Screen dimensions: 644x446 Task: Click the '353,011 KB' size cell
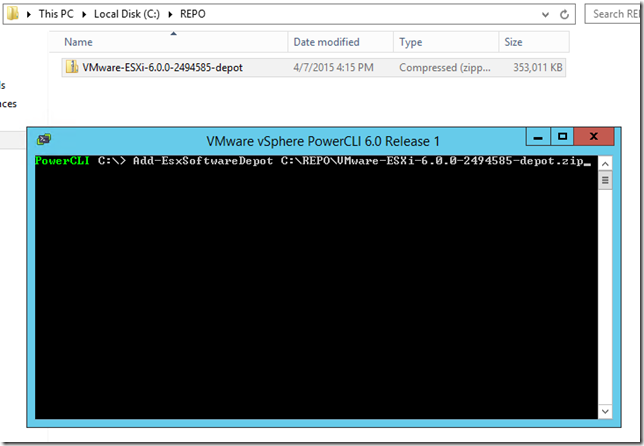538,67
